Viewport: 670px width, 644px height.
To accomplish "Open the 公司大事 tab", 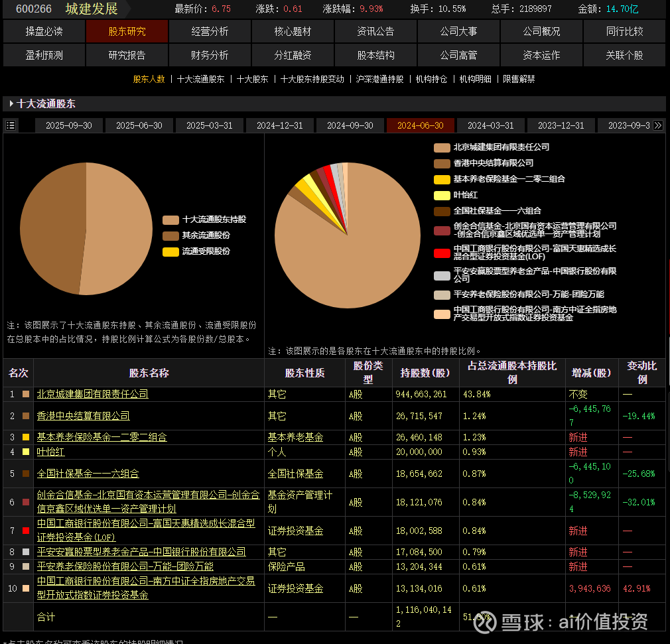I will tap(458, 31).
